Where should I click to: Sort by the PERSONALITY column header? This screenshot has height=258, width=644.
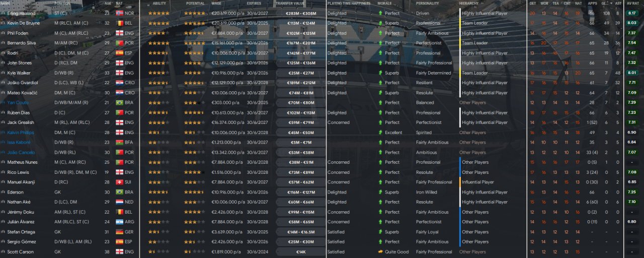tap(427, 4)
